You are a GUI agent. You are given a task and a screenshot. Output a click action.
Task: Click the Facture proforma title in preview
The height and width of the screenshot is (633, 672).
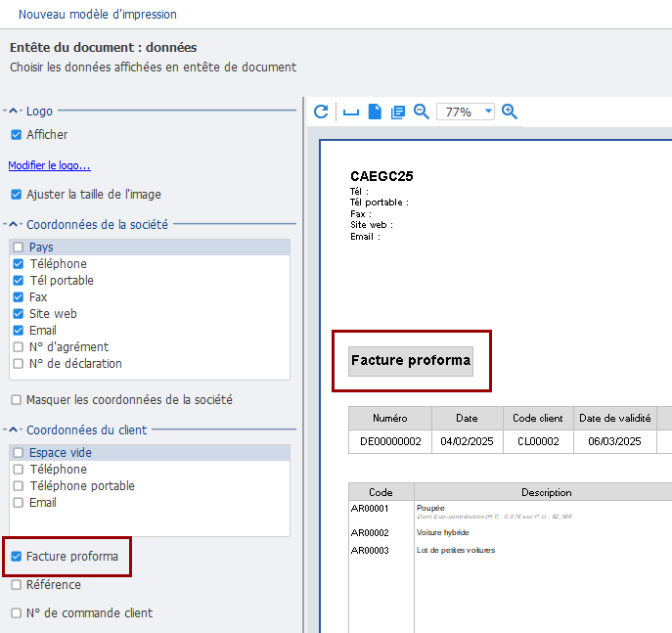[411, 360]
